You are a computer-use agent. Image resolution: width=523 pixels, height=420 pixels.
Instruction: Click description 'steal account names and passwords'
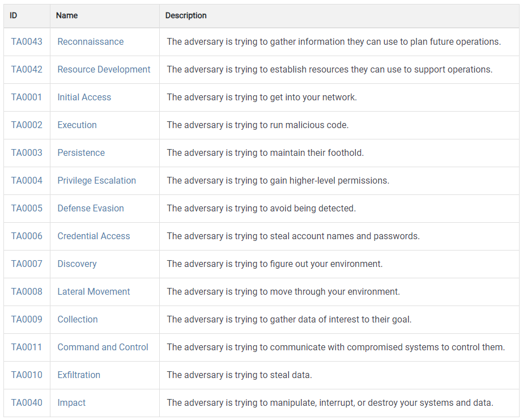(345, 236)
